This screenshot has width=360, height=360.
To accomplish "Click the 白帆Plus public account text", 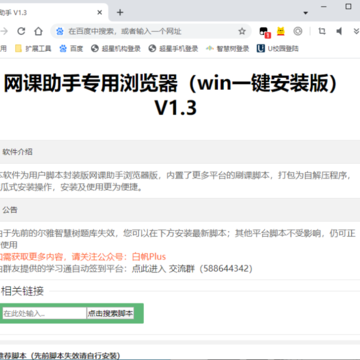I will (x=149, y=257).
